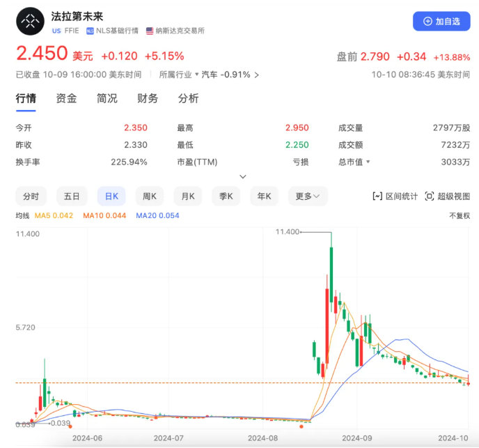Click the +5.15% change percentage
The width and height of the screenshot is (479, 448).
164,56
